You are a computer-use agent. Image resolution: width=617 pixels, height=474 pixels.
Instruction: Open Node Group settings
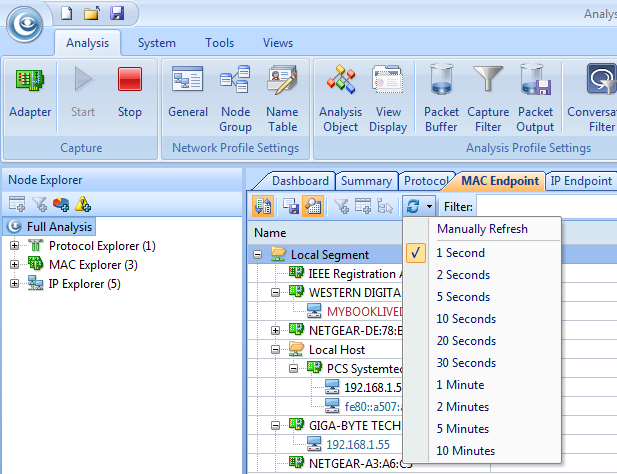point(235,98)
